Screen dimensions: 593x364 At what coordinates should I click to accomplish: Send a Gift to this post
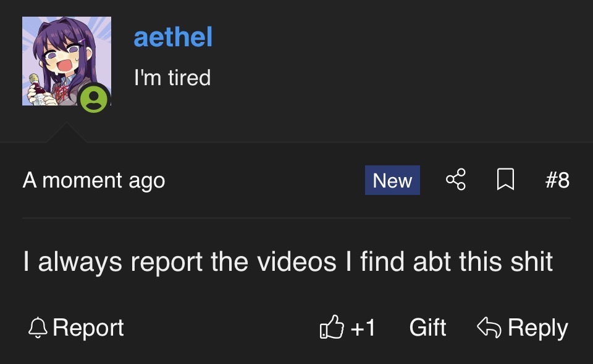tap(427, 327)
